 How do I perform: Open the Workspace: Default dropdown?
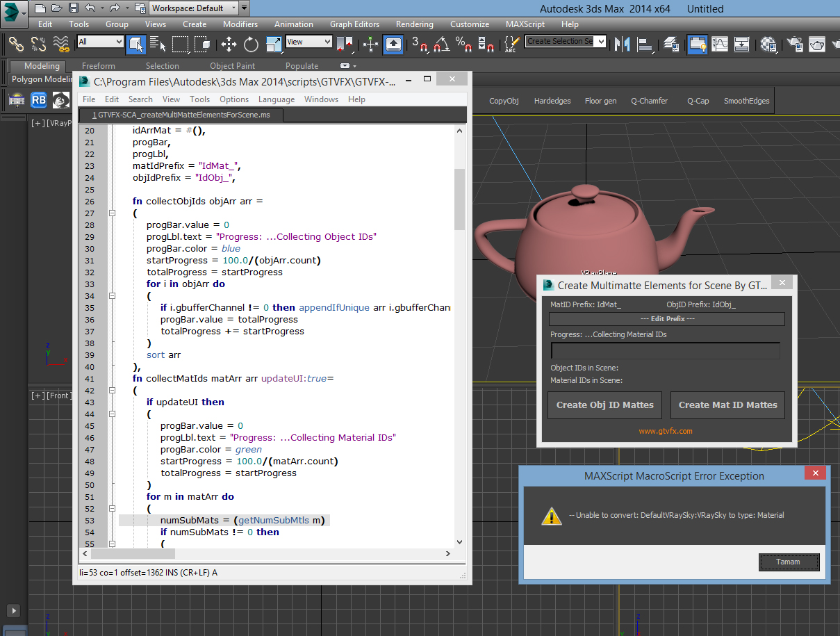193,8
